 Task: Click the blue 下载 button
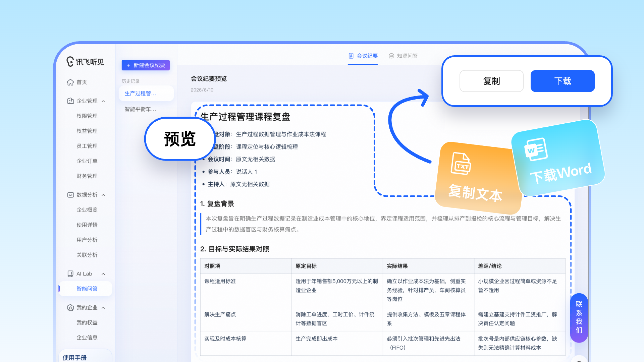pyautogui.click(x=562, y=81)
